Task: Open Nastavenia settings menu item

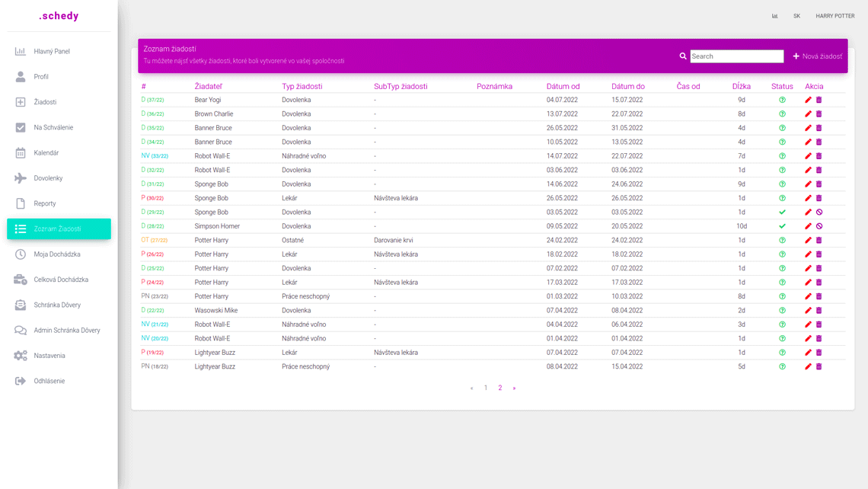Action: point(49,356)
